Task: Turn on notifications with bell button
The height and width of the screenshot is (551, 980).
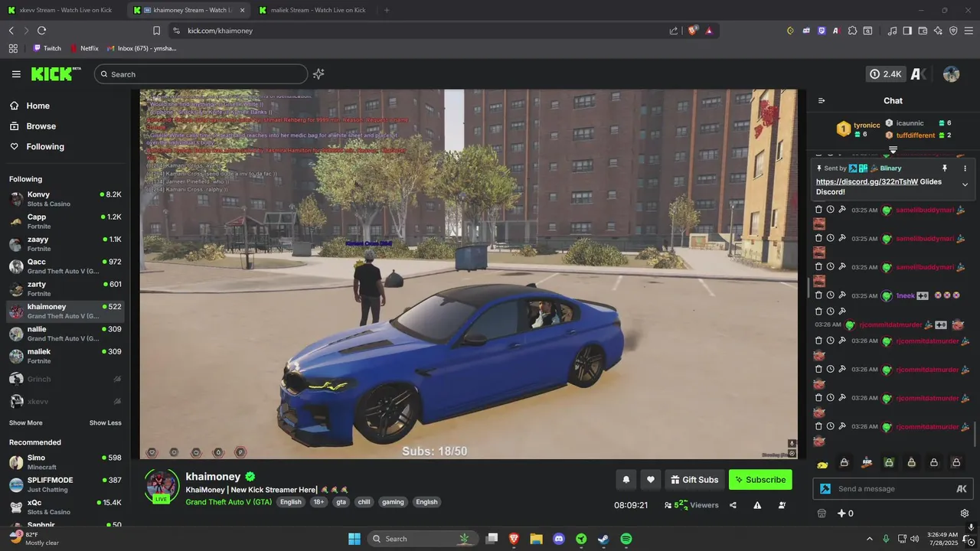Action: (x=626, y=480)
